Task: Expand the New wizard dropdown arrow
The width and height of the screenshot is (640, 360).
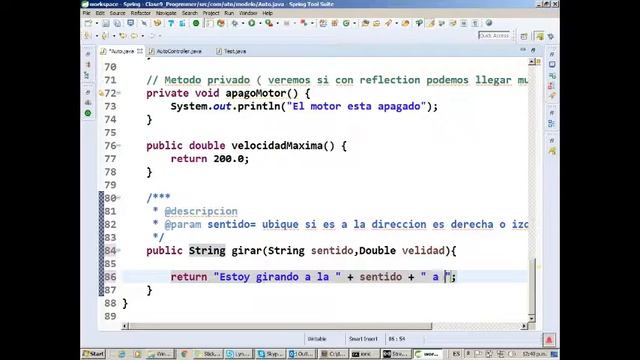Action: (97, 23)
